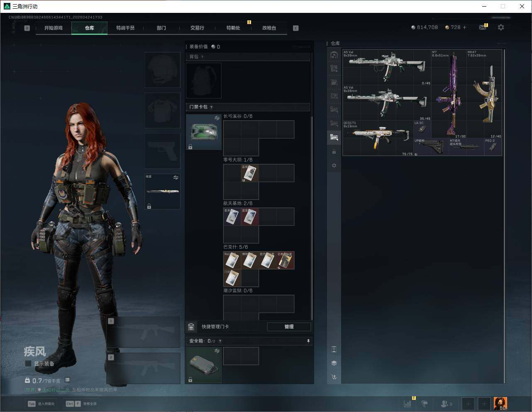Open the mail inbox icon

(x=482, y=27)
